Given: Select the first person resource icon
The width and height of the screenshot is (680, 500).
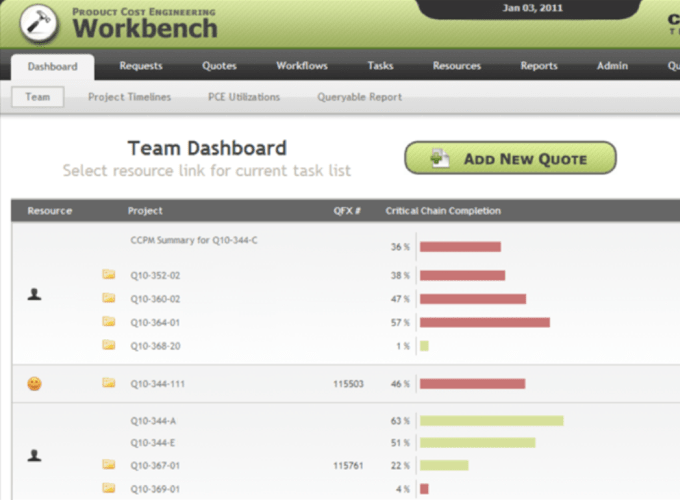Looking at the screenshot, I should tap(34, 295).
